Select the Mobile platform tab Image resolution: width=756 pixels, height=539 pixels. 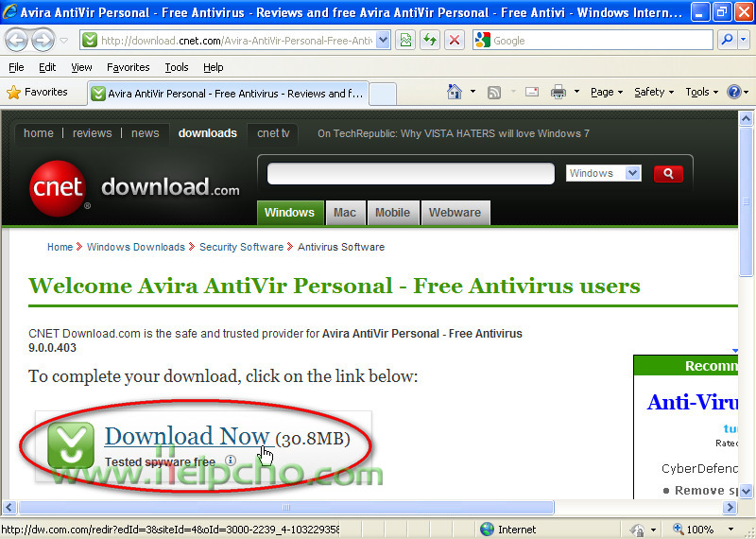pos(392,213)
